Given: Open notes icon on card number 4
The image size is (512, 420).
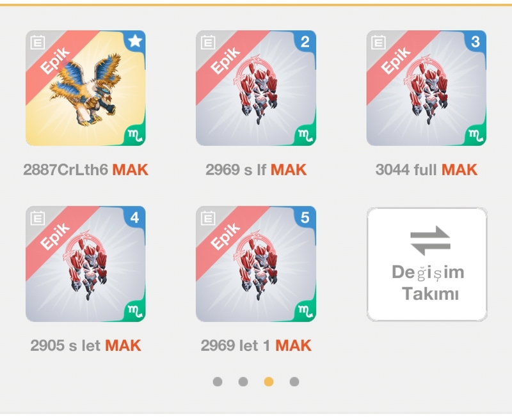Looking at the screenshot, I should [38, 218].
